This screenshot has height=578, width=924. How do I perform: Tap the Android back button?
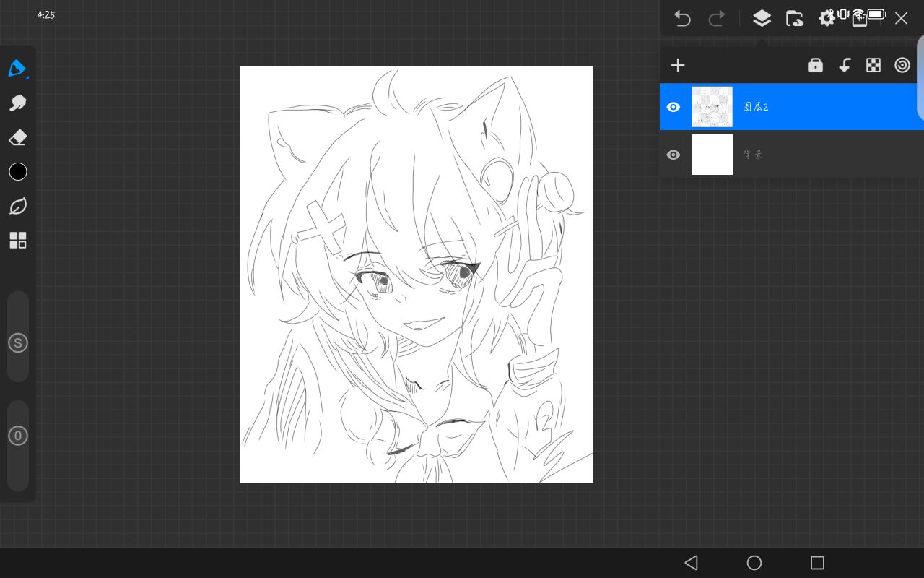coord(691,563)
